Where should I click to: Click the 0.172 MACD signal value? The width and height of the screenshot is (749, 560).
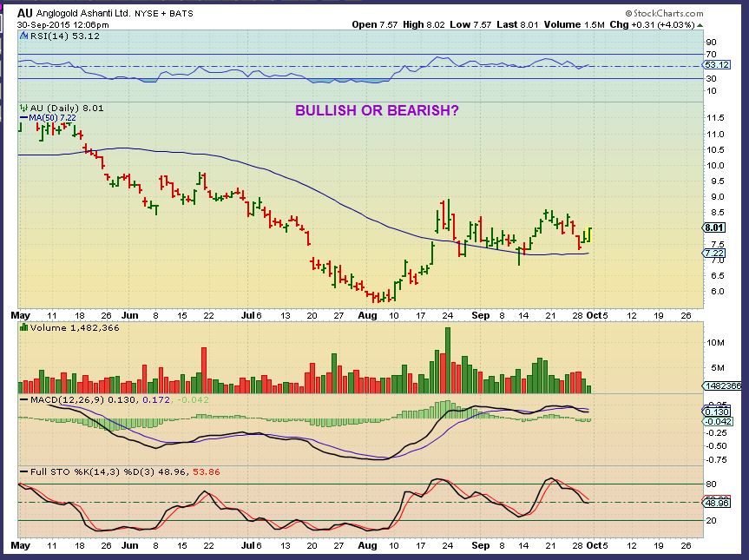coord(156,399)
